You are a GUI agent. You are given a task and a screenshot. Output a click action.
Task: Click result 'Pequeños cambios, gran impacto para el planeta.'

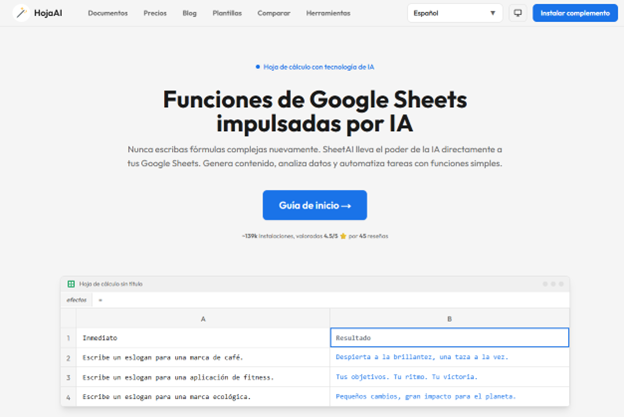[449, 396]
